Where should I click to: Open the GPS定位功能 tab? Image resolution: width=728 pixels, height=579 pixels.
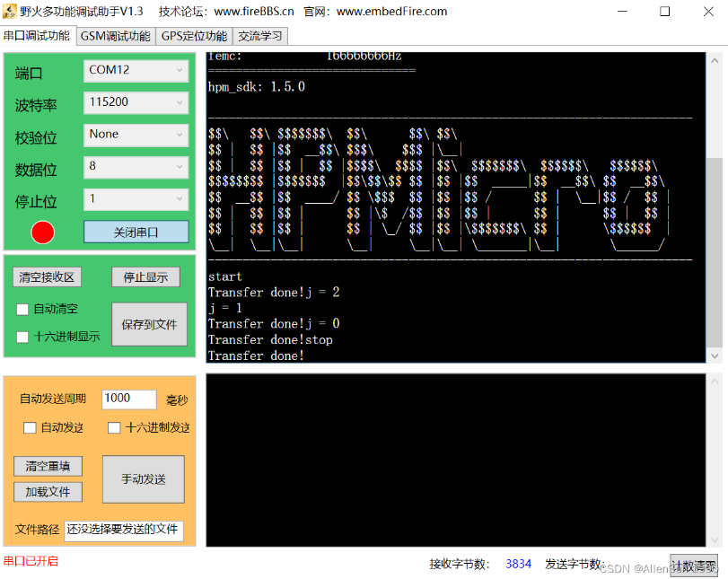[194, 37]
